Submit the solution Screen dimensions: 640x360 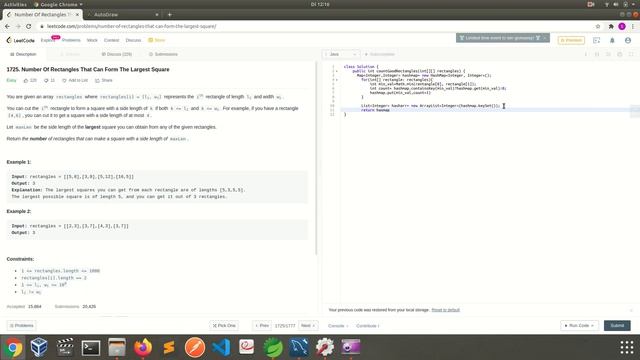pyautogui.click(x=617, y=326)
